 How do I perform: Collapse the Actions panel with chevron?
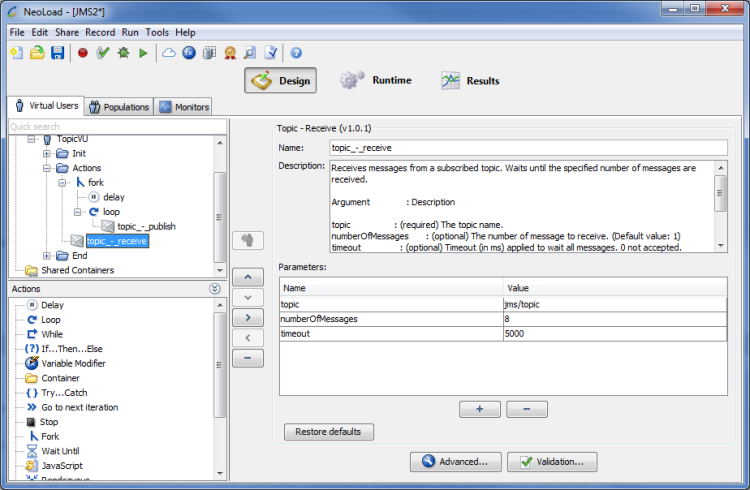215,288
